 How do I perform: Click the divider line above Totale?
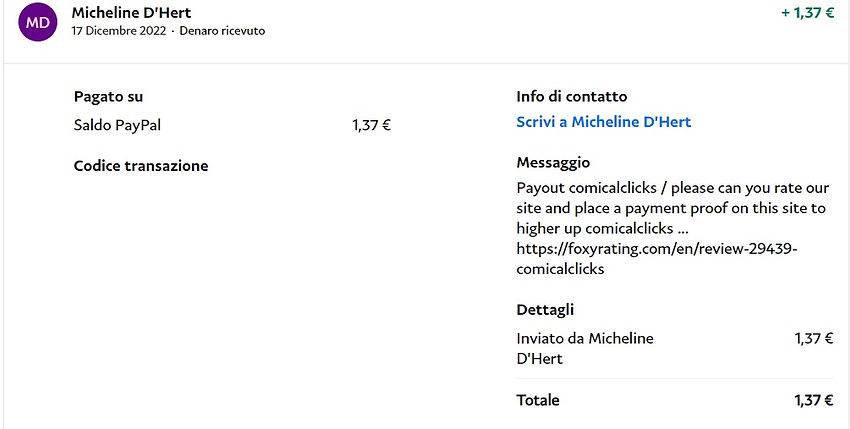(x=675, y=379)
